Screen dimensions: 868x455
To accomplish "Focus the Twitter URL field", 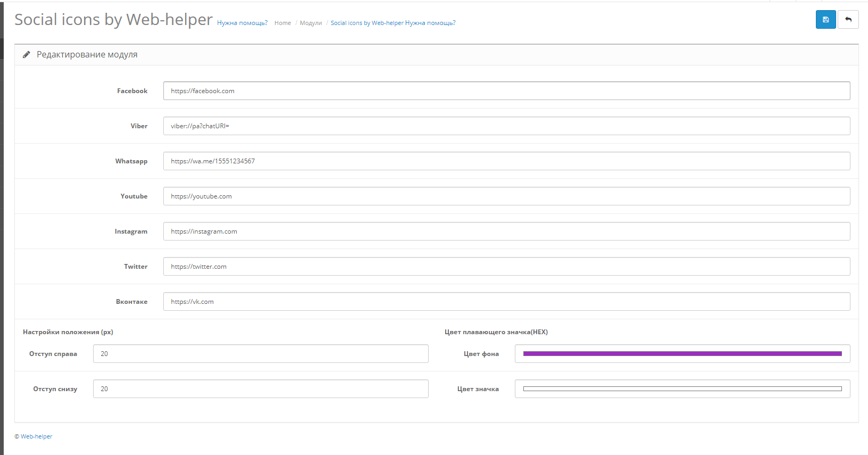I will (506, 267).
